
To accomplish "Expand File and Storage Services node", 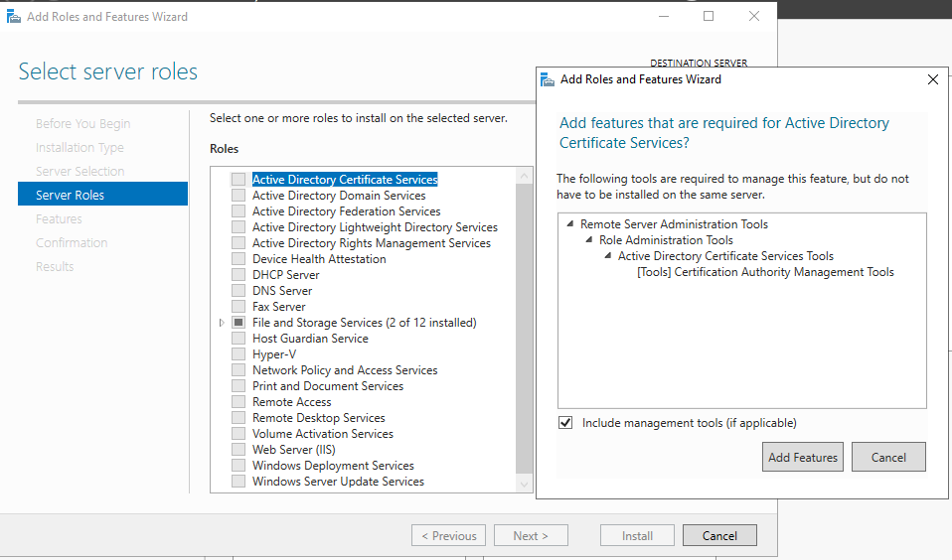I will tap(222, 323).
